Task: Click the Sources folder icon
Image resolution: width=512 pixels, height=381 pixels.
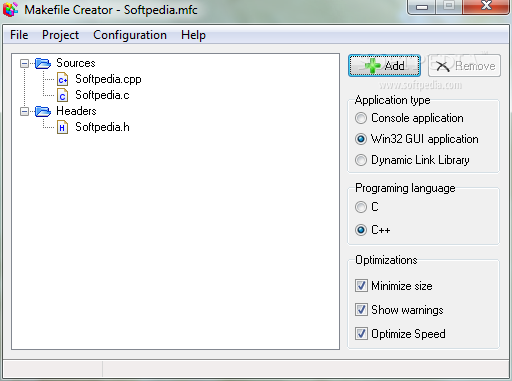Action: coord(43,63)
